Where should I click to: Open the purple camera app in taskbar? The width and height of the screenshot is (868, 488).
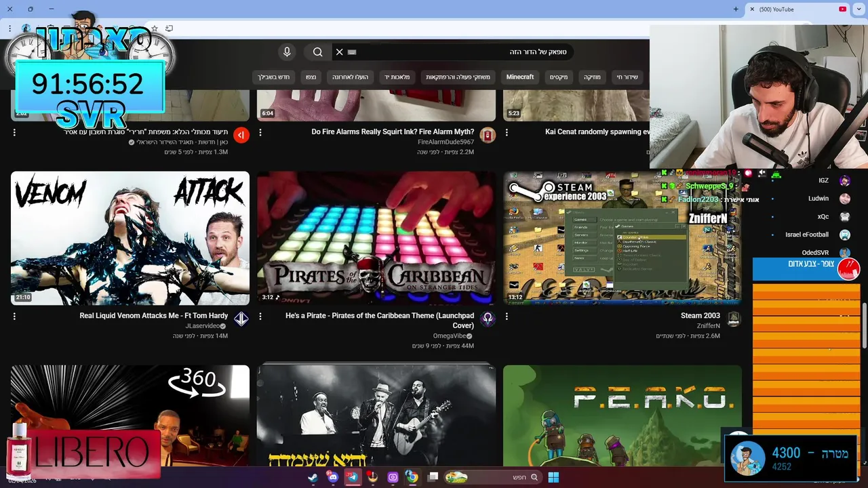tap(393, 477)
